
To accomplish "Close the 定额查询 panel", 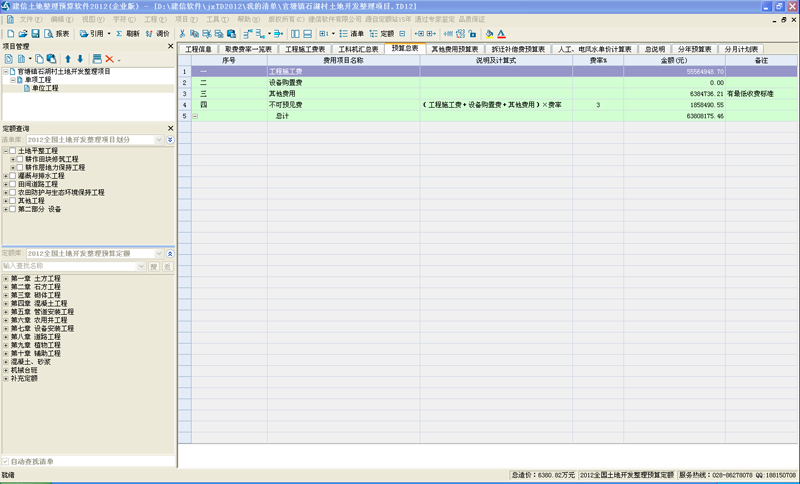I will pyautogui.click(x=170, y=128).
